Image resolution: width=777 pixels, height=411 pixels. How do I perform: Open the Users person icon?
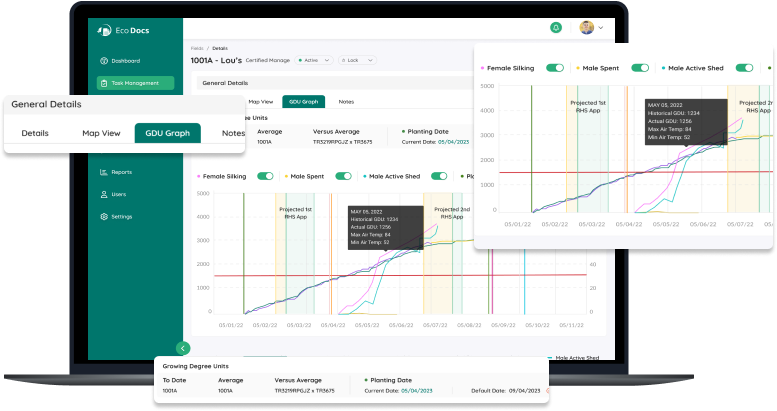(x=104, y=194)
